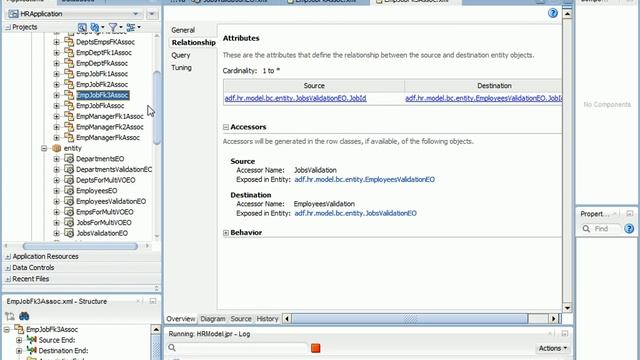Open the application menu arrow beside HRApplication
This screenshot has width=640, height=360.
click(152, 14)
